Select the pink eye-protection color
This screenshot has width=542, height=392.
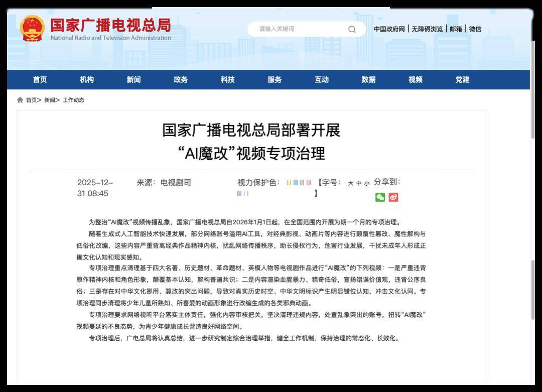pyautogui.click(x=309, y=183)
